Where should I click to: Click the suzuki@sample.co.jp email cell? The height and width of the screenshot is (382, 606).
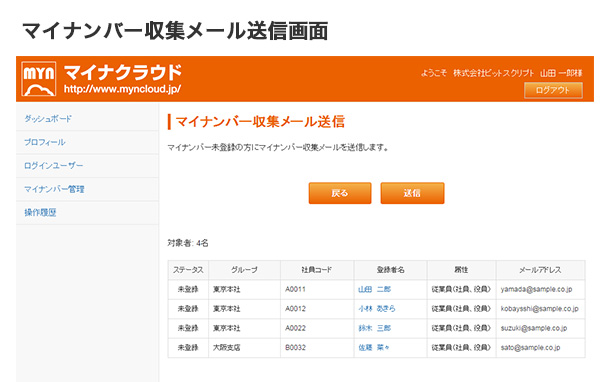[540, 328]
